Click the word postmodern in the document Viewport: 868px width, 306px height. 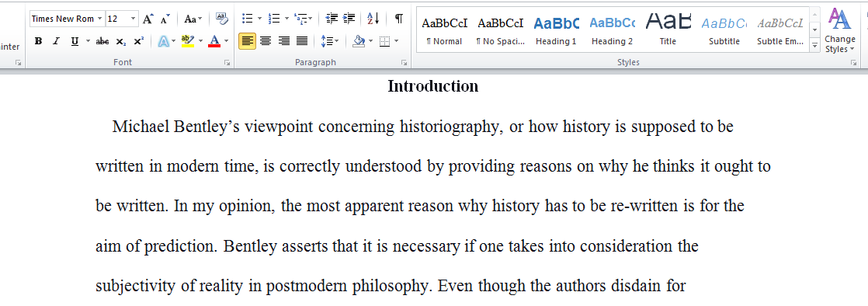click(307, 287)
